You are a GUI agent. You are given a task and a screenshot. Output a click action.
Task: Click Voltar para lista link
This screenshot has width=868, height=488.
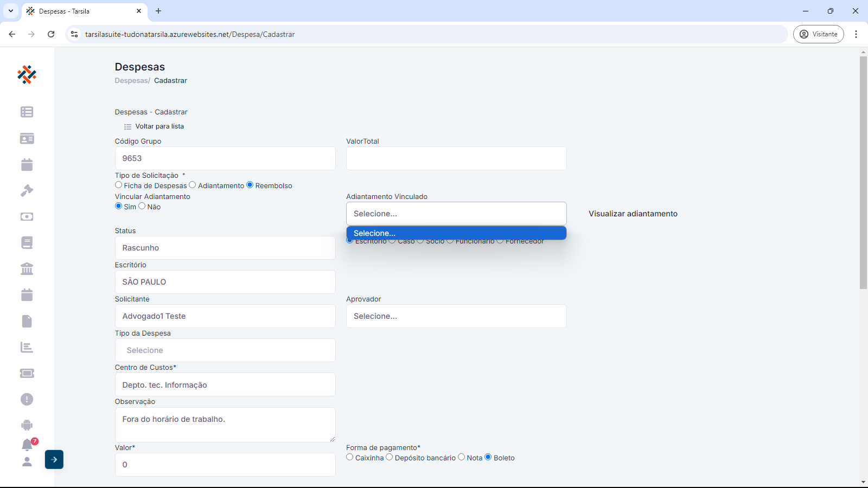159,126
